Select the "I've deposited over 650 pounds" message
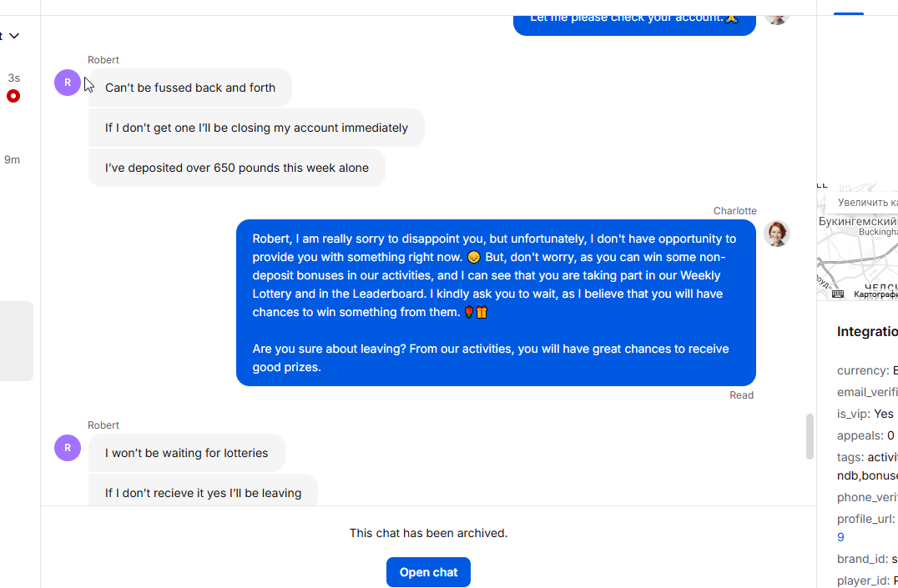The height and width of the screenshot is (588, 898). (237, 168)
